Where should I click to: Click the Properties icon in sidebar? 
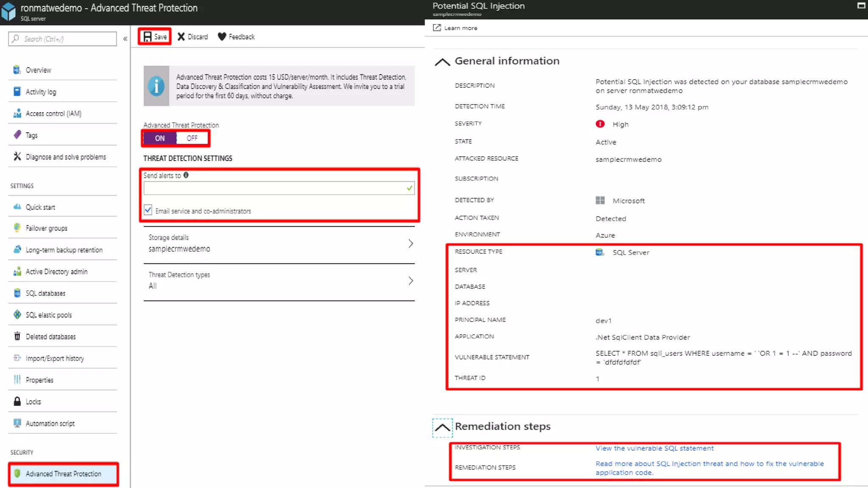(x=17, y=380)
